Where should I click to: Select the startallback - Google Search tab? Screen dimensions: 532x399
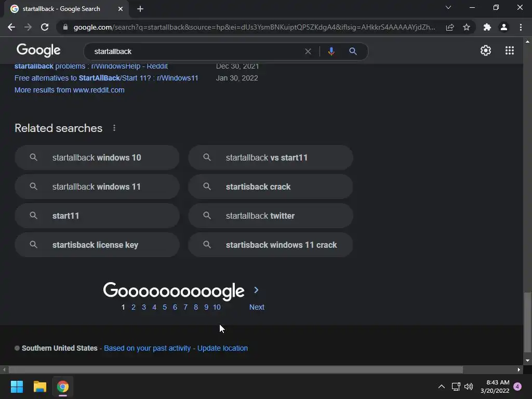66,9
